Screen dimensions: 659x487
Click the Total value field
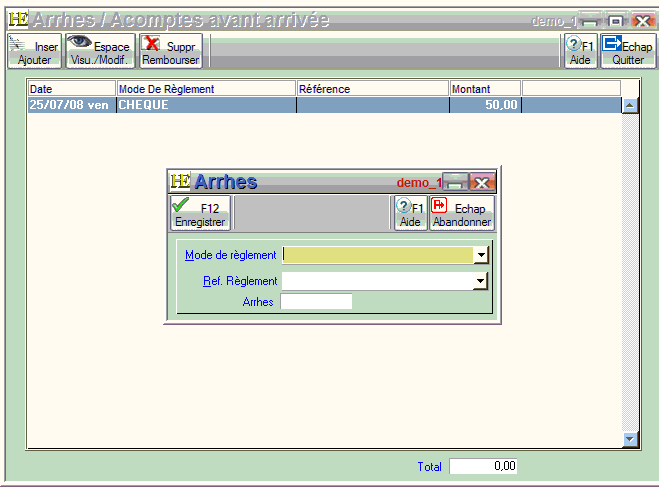[x=483, y=466]
